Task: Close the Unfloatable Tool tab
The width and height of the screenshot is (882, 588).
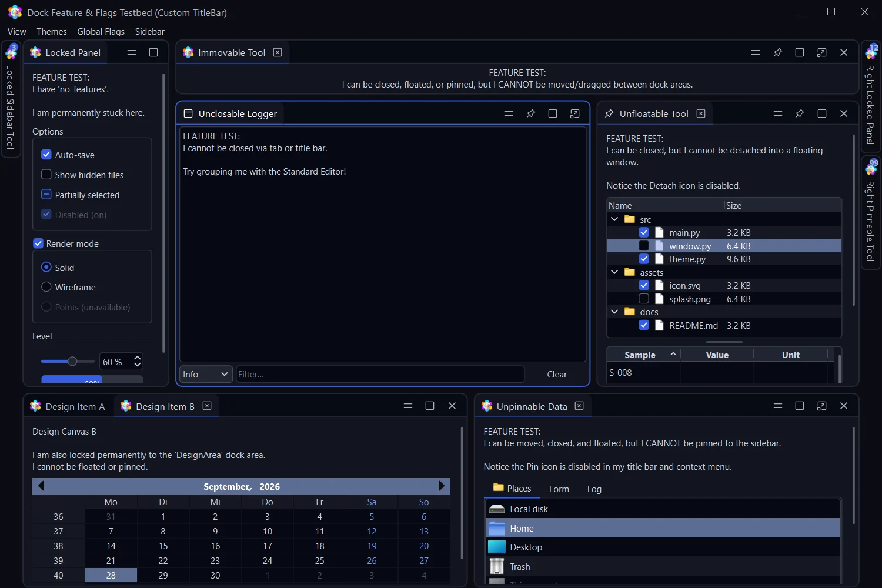Action: 701,113
